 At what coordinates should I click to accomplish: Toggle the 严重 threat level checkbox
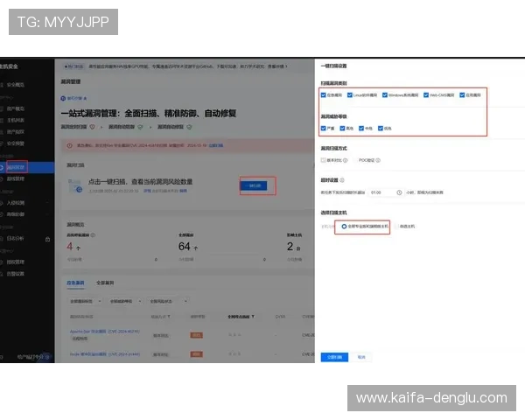tap(323, 129)
